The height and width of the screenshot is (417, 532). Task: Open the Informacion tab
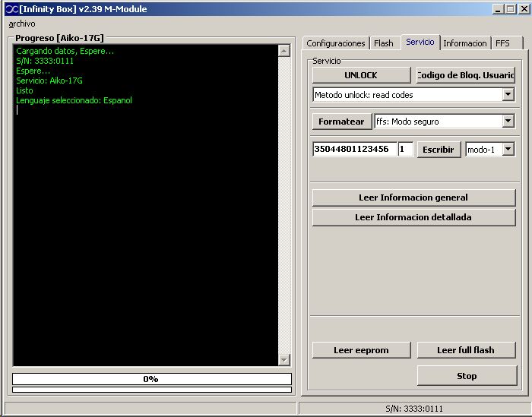click(465, 43)
